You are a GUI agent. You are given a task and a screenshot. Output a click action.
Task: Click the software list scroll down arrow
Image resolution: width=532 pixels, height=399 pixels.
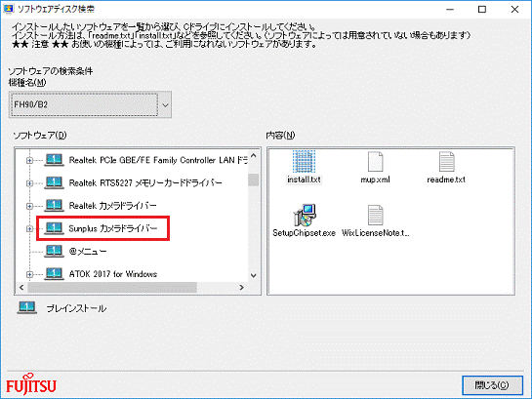254,276
